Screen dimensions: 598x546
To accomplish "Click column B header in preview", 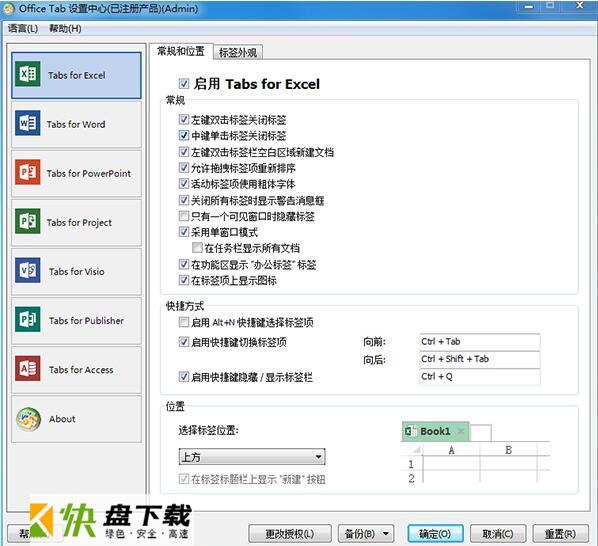I will tap(508, 450).
